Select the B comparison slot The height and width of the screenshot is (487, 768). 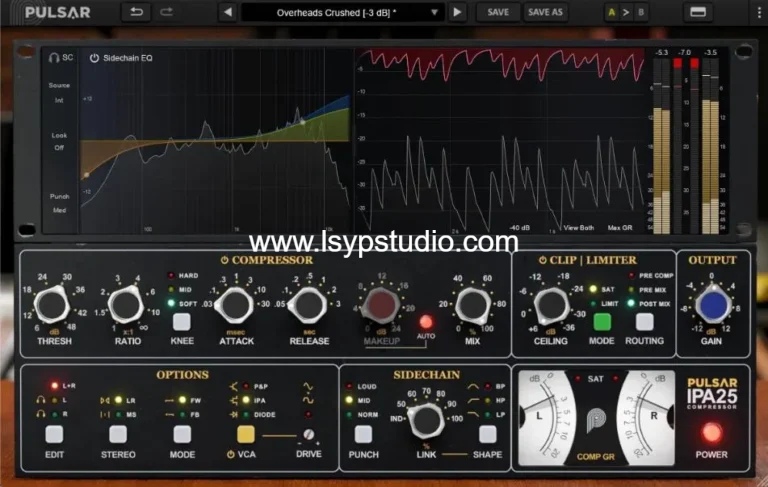point(641,13)
